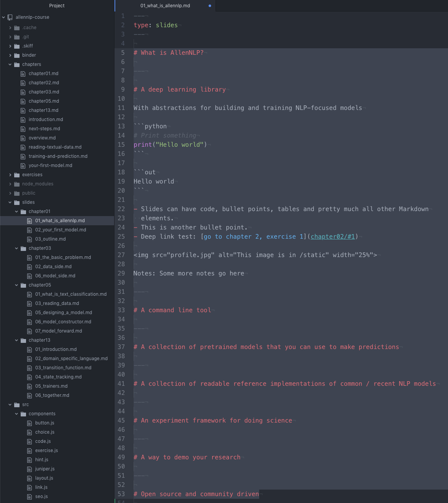Click the slides folder icon
Image resolution: width=448 pixels, height=503 pixels.
(17, 202)
